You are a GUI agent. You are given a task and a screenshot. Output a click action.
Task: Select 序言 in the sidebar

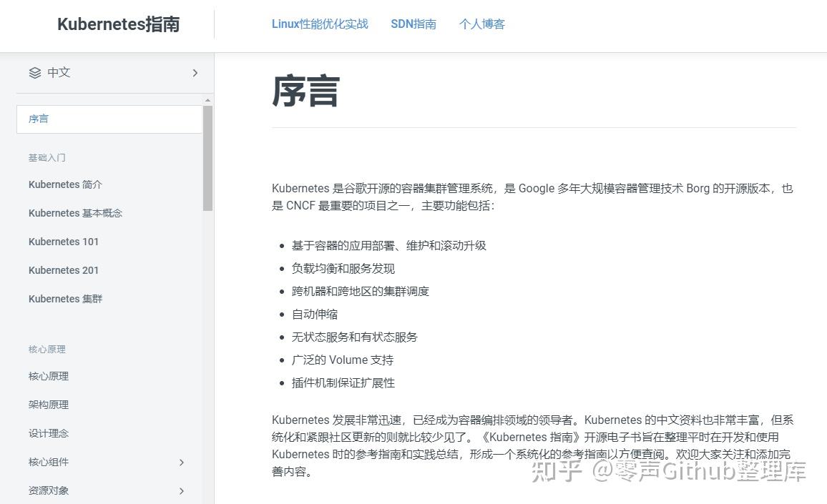tap(38, 119)
